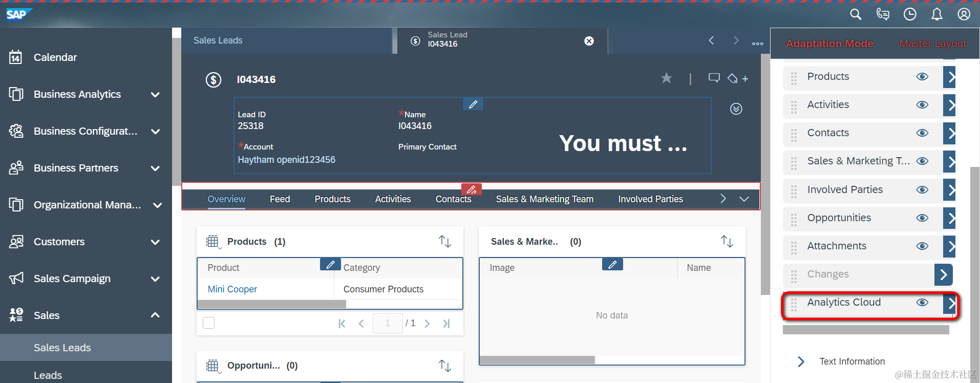The width and height of the screenshot is (980, 383).
Task: Toggle visibility of Analytics Cloud in the panel
Action: tap(922, 303)
